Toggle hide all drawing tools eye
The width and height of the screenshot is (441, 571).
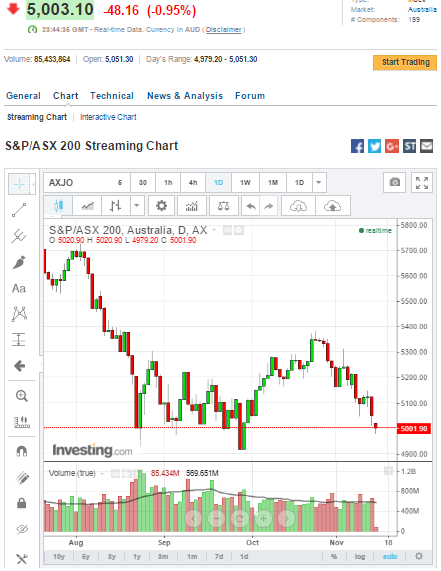coord(22,529)
